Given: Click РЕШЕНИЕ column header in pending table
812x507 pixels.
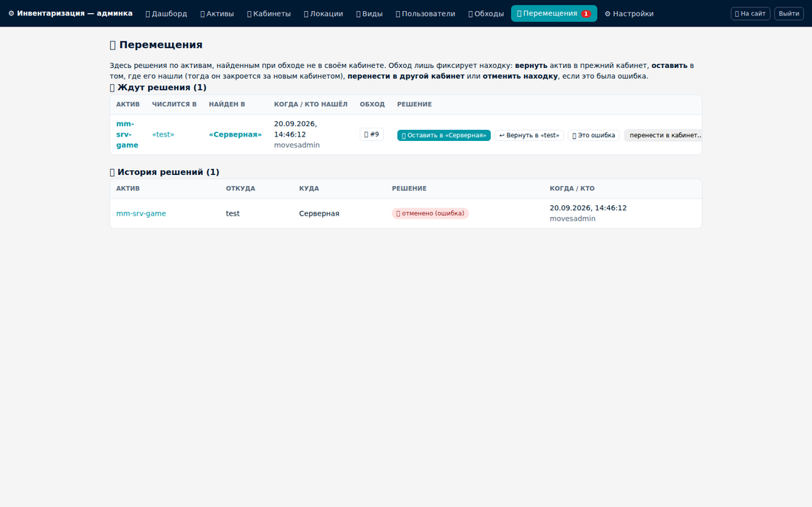Looking at the screenshot, I should tap(414, 104).
